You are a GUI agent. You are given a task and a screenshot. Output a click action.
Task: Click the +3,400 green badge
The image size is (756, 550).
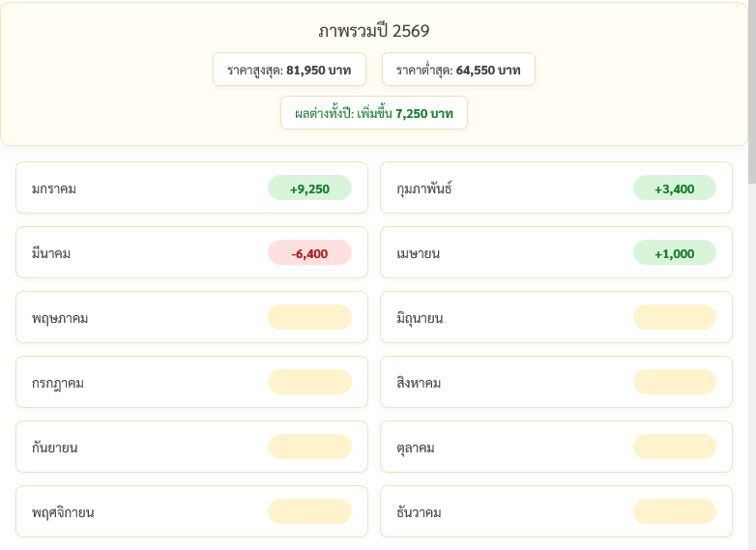[674, 188]
